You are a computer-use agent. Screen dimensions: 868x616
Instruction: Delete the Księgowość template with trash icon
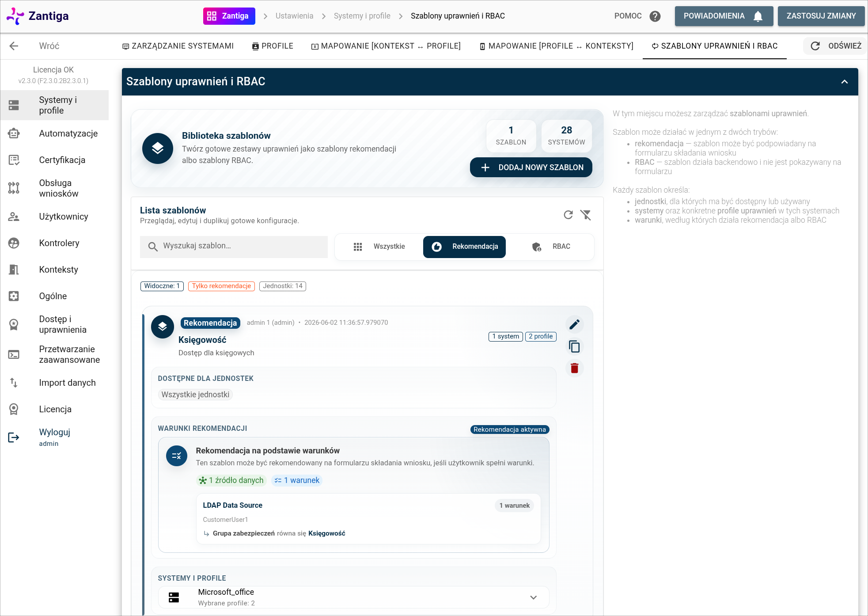pos(574,368)
